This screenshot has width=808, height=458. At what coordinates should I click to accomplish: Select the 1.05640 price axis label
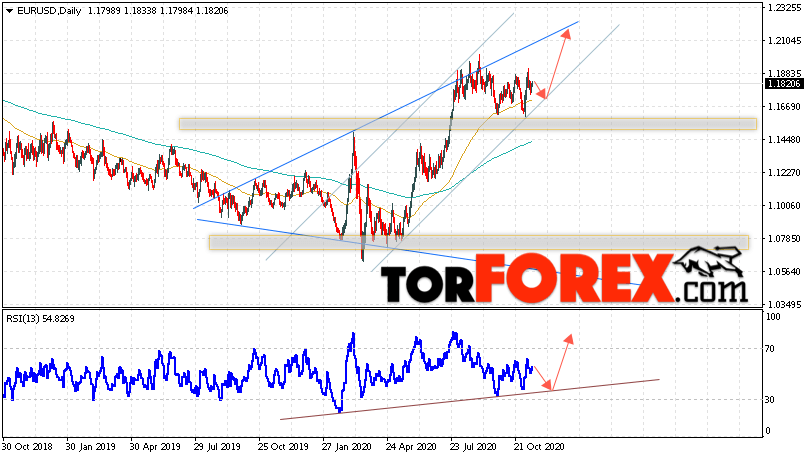click(x=784, y=272)
